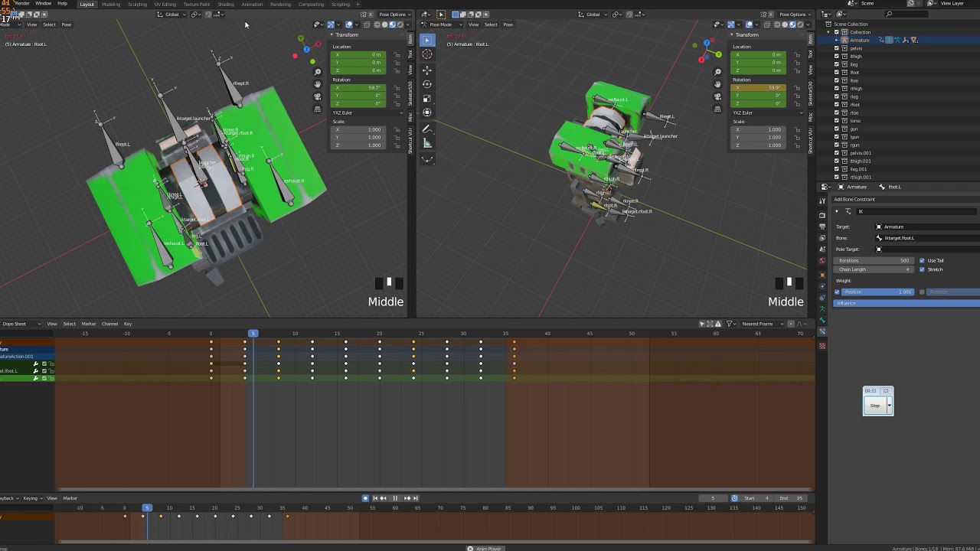980x551 pixels.
Task: Click the Position weight slider
Action: 877,292
